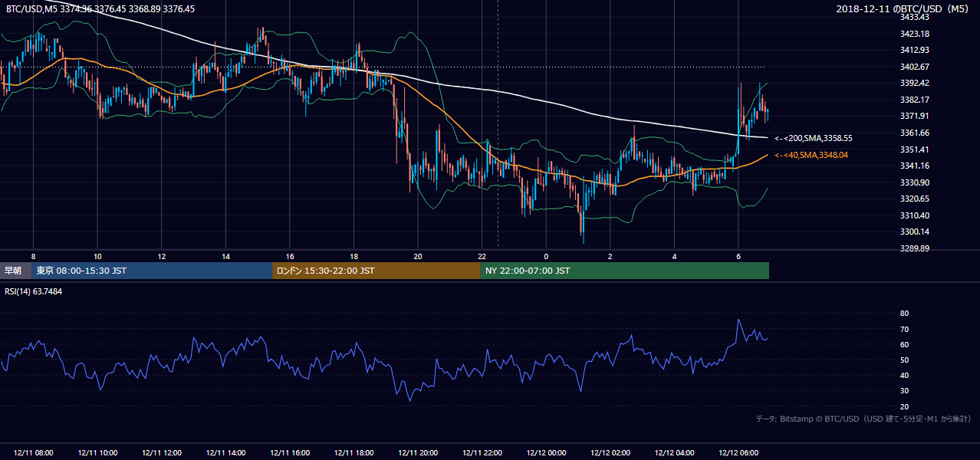Click bottom time label 12/11 10:00
Viewport: 980px width, 460px height.
pyautogui.click(x=97, y=453)
